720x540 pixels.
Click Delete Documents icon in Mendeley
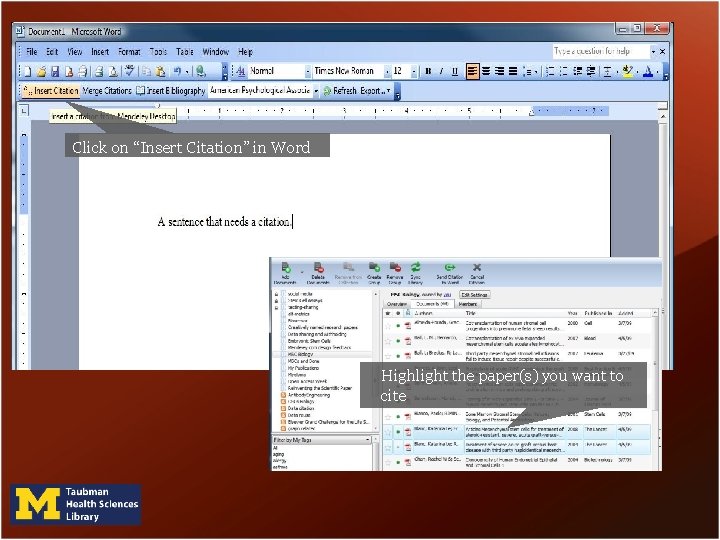click(318, 273)
